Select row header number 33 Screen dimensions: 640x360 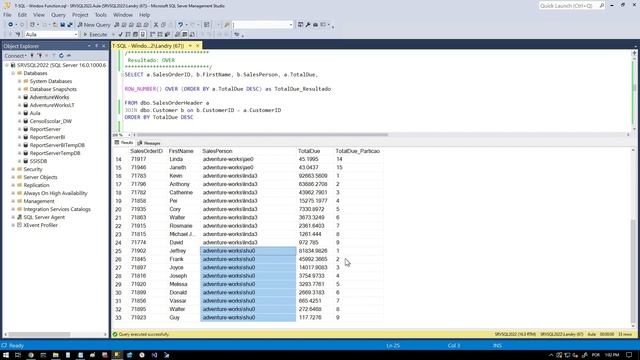click(x=118, y=318)
